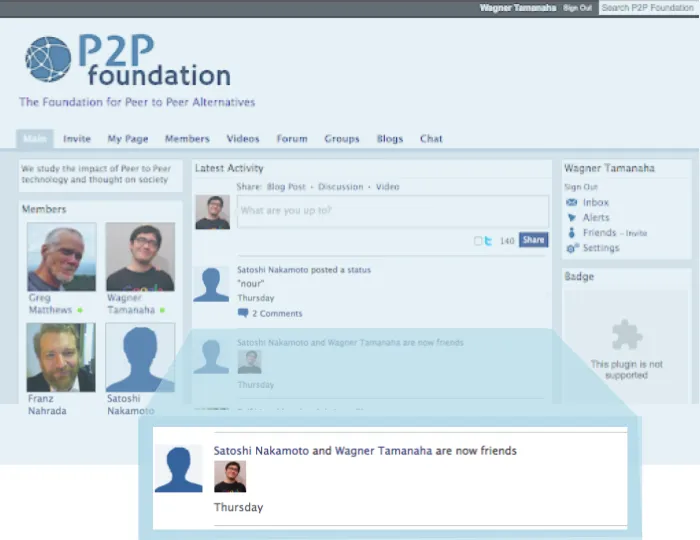Open Franz Nahrada's member photo
This screenshot has width=700, height=540.
point(61,357)
